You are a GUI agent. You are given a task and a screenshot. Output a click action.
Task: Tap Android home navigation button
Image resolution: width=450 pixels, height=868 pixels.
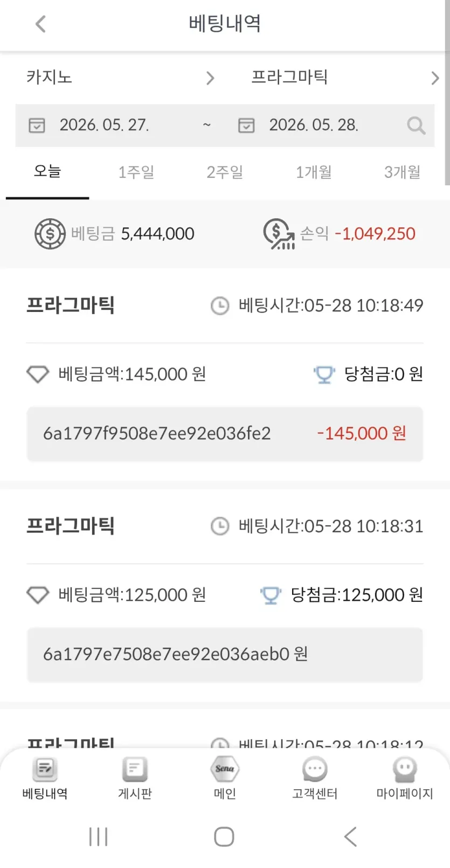pos(224,837)
